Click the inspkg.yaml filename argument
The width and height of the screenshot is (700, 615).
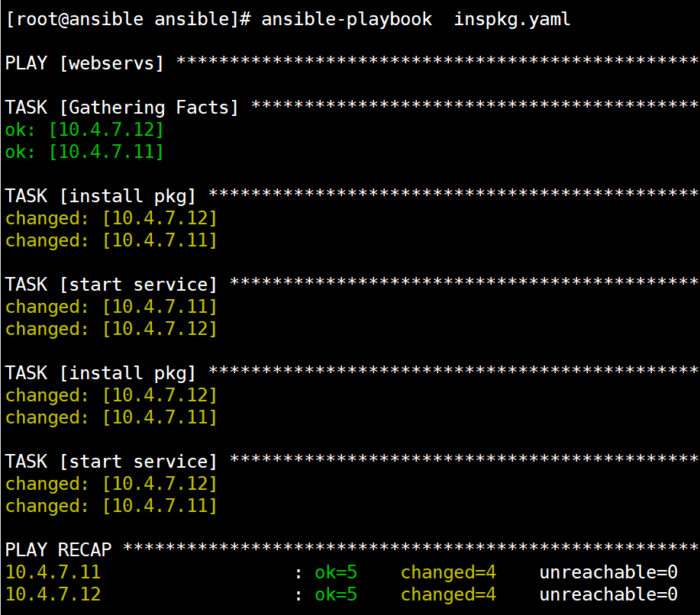click(x=512, y=20)
